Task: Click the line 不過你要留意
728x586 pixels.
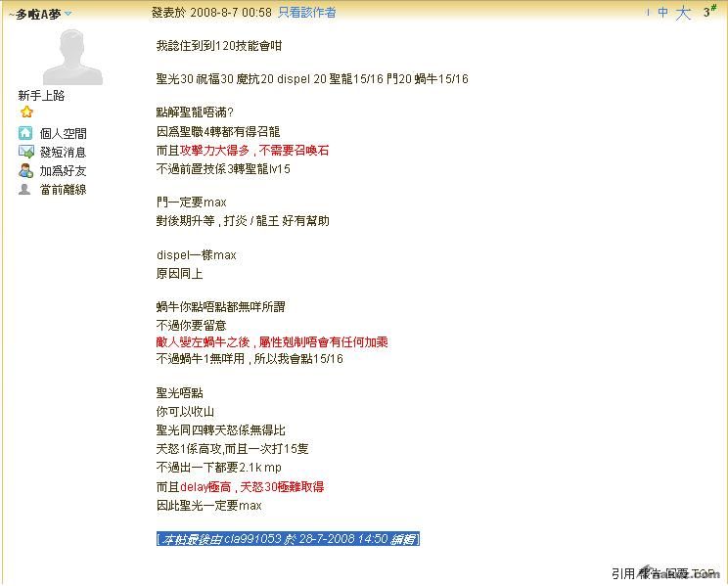Action: (x=191, y=325)
